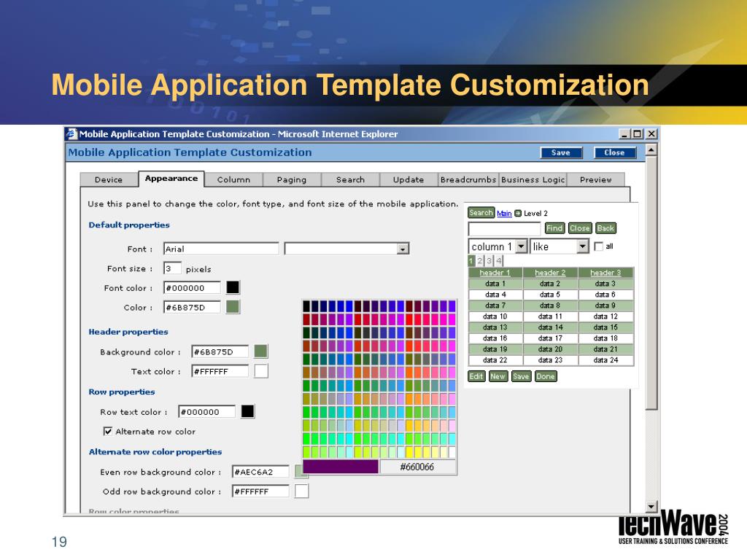Go to page 3 in preview pager
This screenshot has width=747, height=560.
(489, 260)
